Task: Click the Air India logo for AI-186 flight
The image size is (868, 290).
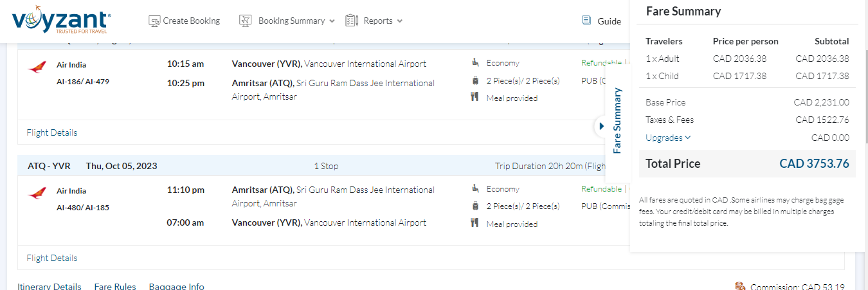Action: 37,67
